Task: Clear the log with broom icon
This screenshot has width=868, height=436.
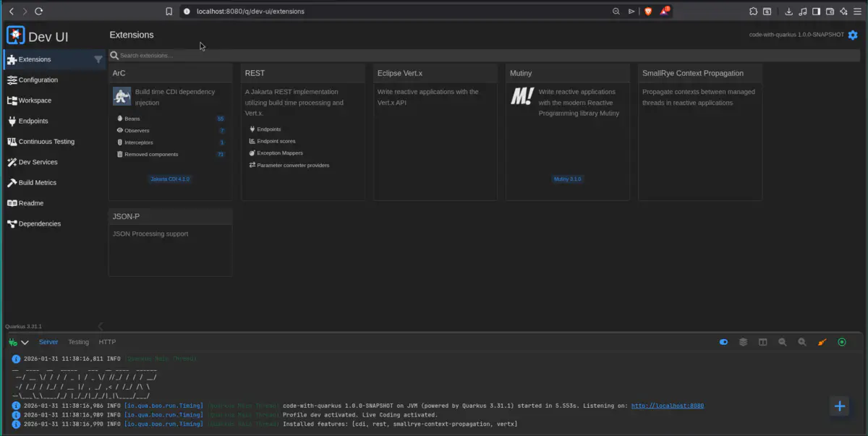Action: pyautogui.click(x=822, y=342)
